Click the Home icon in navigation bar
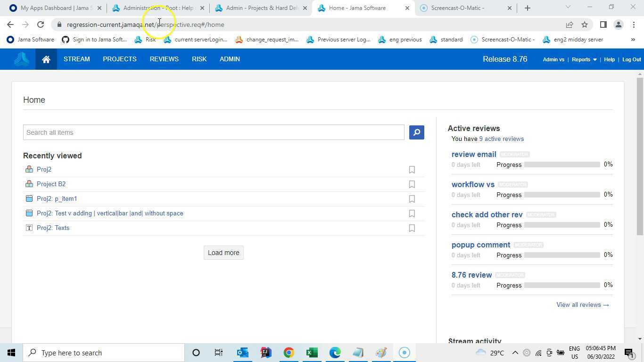Screen dimensions: 644x362 tap(46, 59)
